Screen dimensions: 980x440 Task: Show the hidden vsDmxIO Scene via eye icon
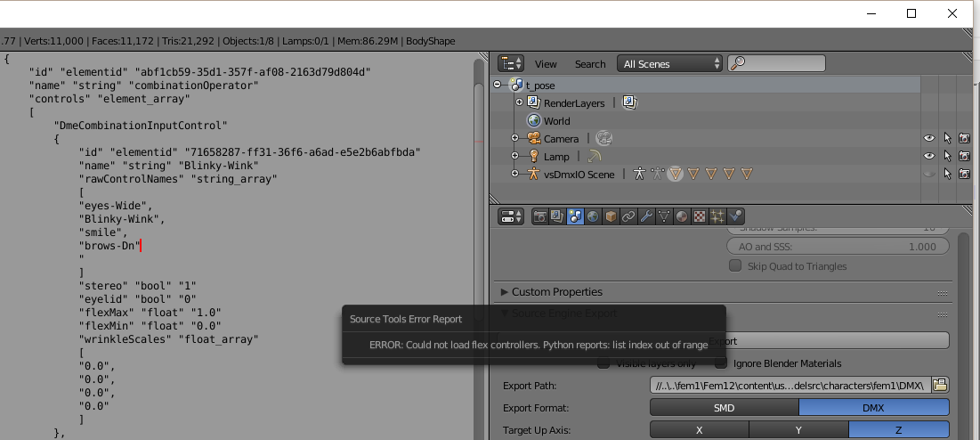pyautogui.click(x=929, y=174)
